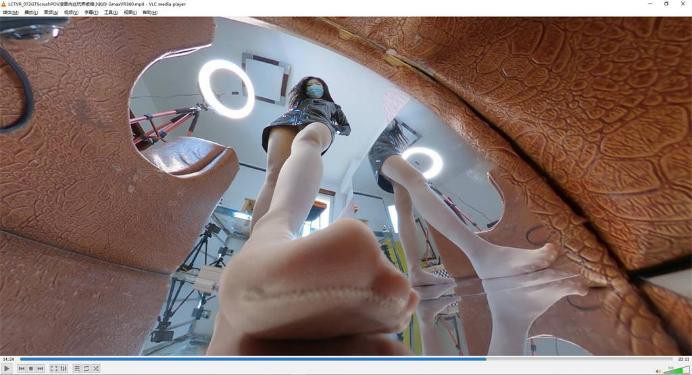
Task: Start playback with the Play button
Action: click(6, 368)
